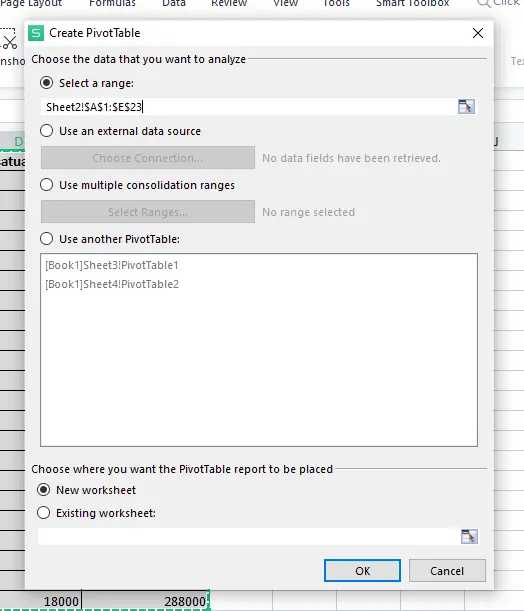Click the Cancel button
The height and width of the screenshot is (611, 524).
[x=447, y=571]
